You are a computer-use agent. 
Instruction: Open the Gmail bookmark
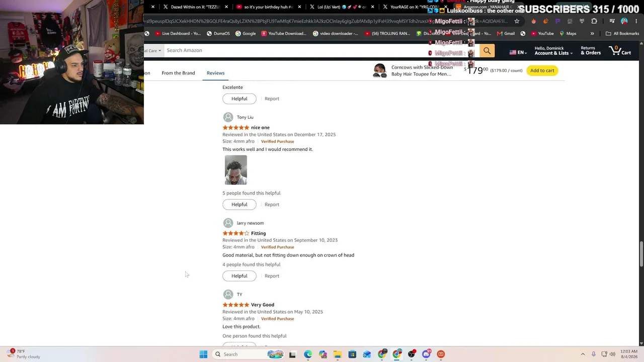(506, 34)
